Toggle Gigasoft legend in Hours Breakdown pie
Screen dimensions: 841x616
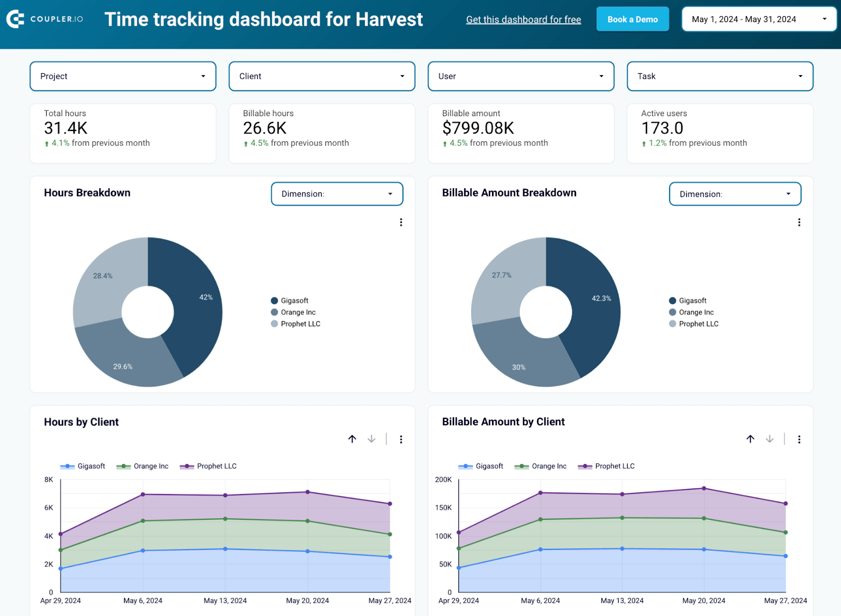click(x=290, y=301)
